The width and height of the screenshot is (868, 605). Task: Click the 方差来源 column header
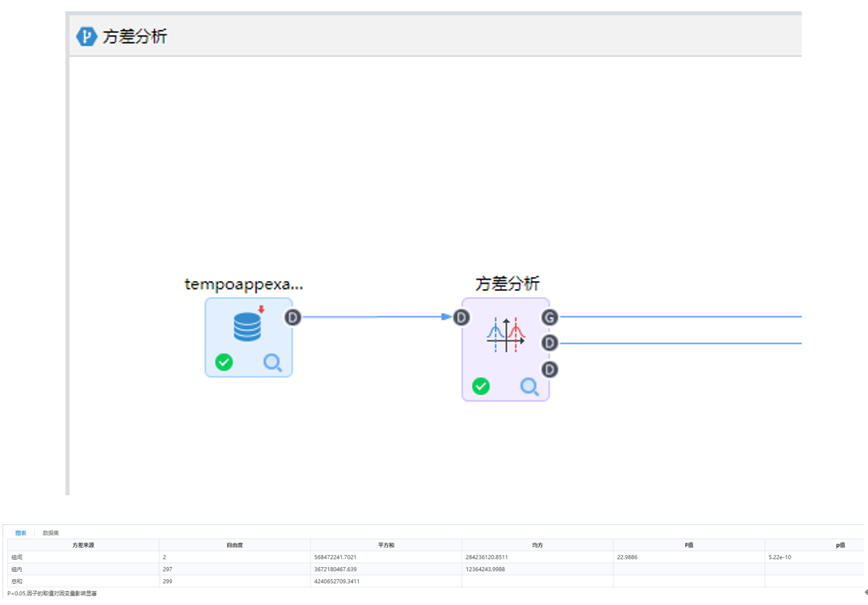(83, 546)
